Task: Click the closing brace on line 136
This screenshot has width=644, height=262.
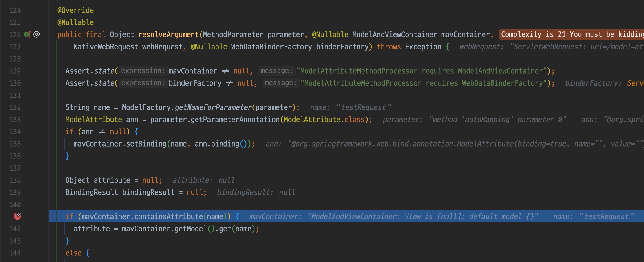Action: pyautogui.click(x=67, y=156)
